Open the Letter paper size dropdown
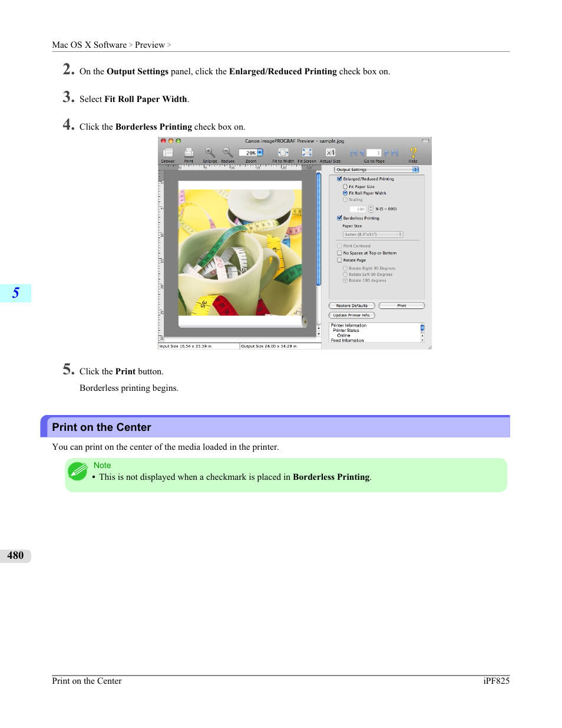 coord(373,235)
